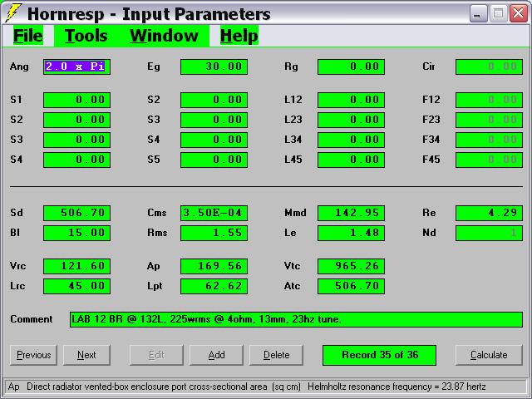Click the Hornresp lightning bolt title icon
The image size is (532, 399).
point(13,13)
